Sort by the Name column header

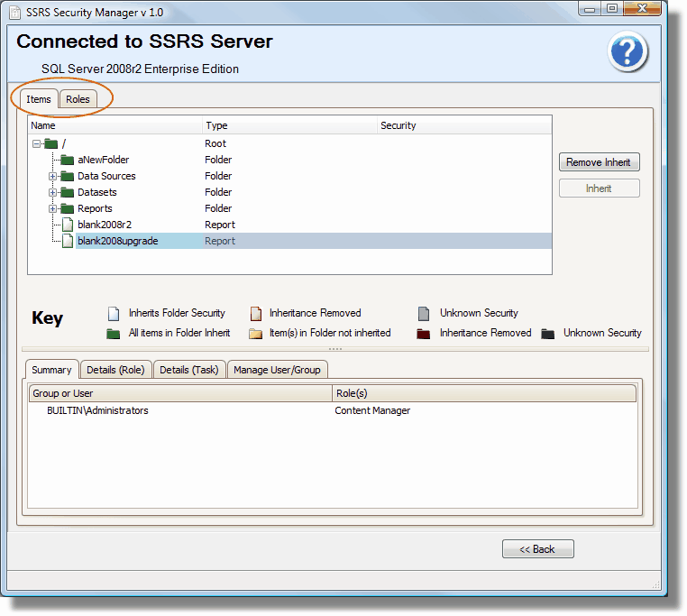tap(115, 125)
